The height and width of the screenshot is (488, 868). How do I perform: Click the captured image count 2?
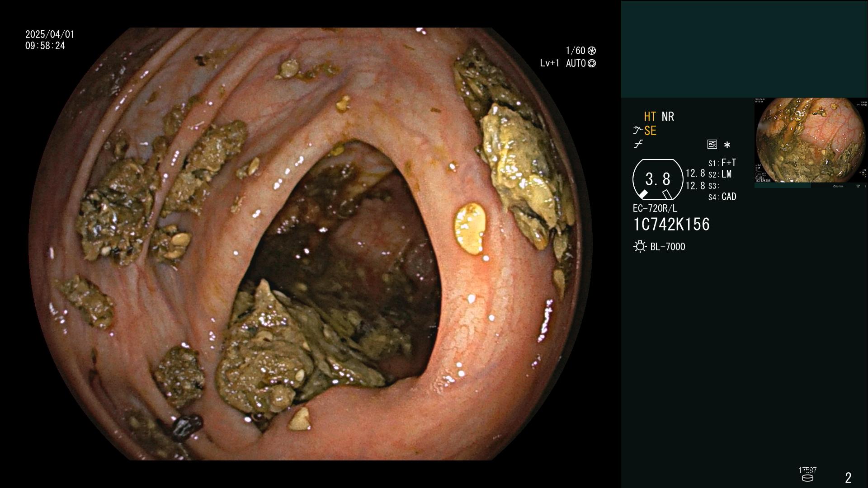click(848, 478)
